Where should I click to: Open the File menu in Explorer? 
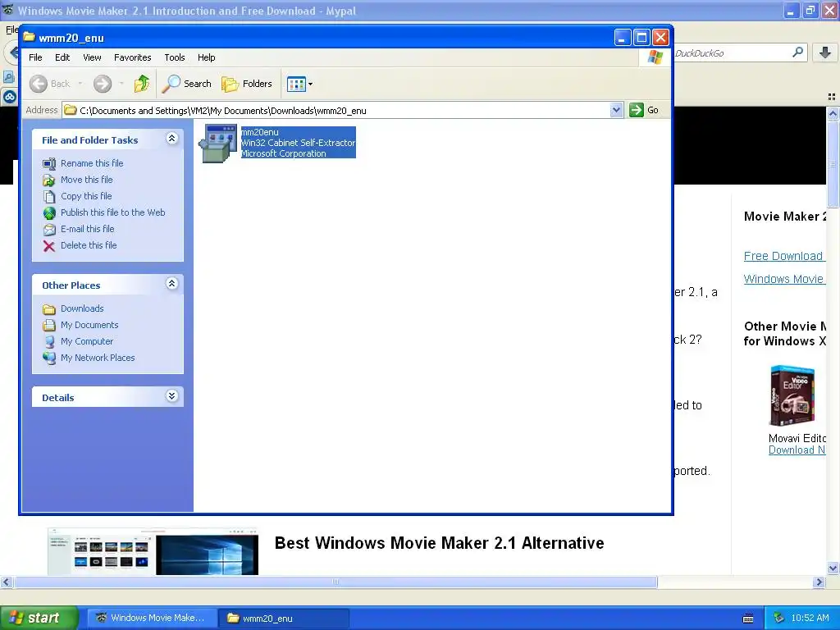[x=35, y=57]
